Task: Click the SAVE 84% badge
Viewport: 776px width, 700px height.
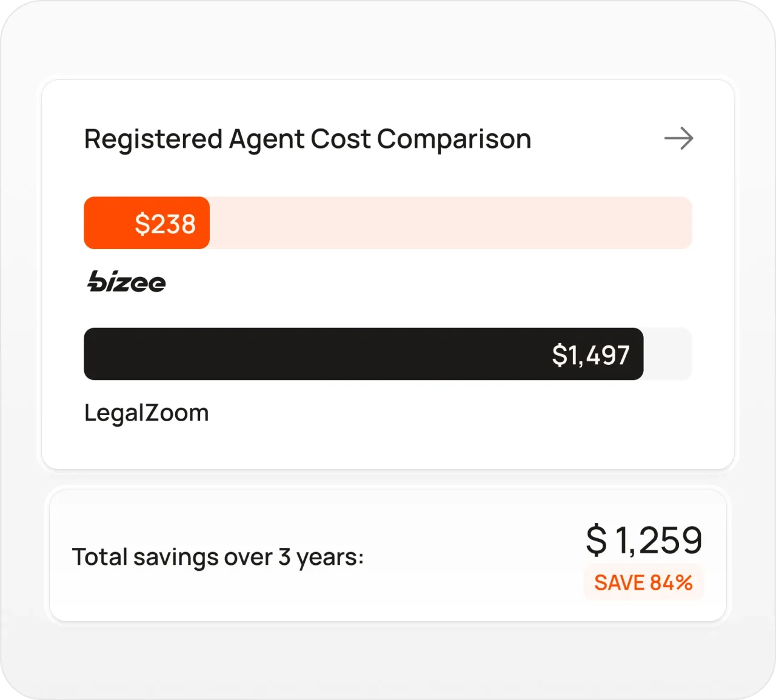Action: pyautogui.click(x=643, y=582)
